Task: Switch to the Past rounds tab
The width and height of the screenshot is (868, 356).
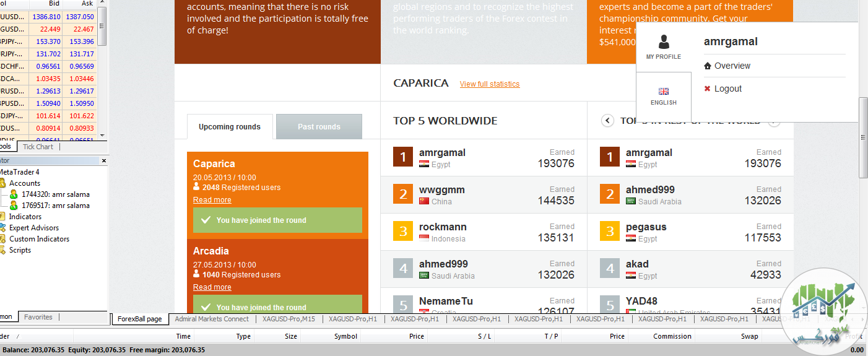Action: pyautogui.click(x=319, y=127)
